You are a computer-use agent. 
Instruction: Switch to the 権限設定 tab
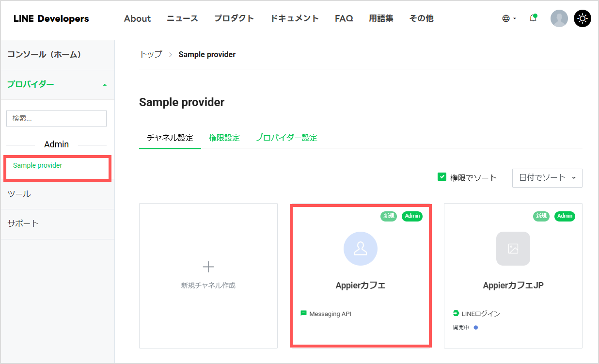pyautogui.click(x=224, y=138)
